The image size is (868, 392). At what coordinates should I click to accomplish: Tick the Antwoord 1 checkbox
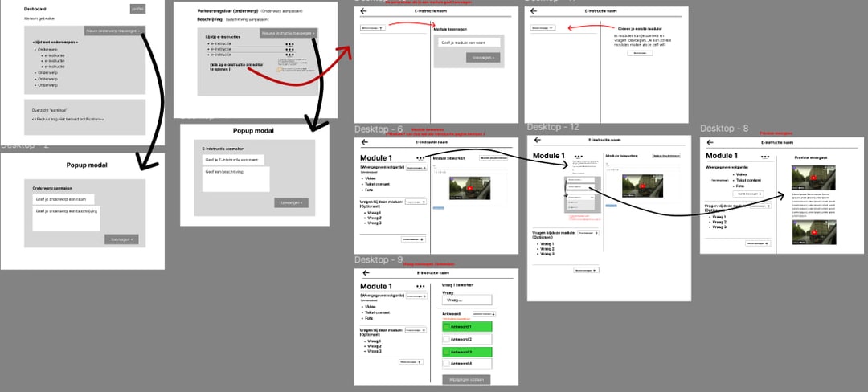point(447,327)
